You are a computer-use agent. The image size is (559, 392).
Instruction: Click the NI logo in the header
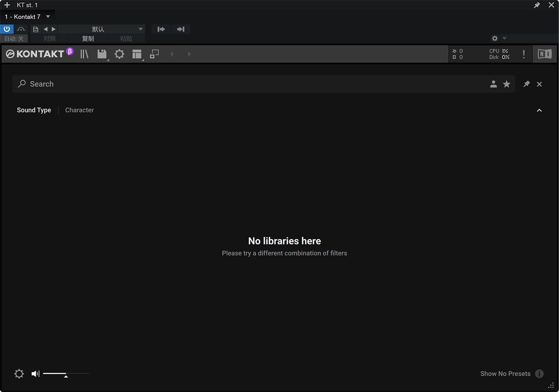coord(544,54)
